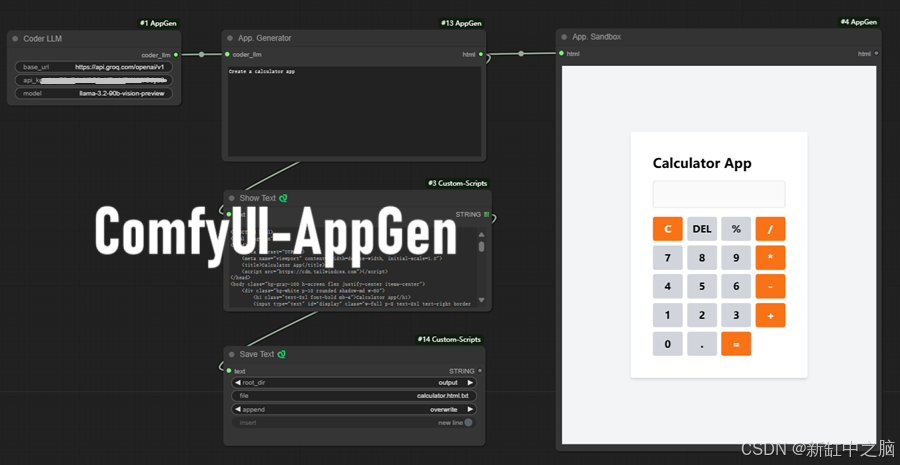Screen dimensions: 900x465
Task: Click the calculator 8 key
Action: point(702,258)
